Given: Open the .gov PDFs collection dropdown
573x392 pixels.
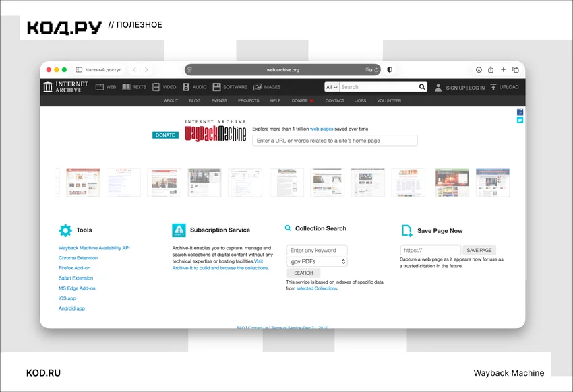Looking at the screenshot, I should (x=317, y=261).
